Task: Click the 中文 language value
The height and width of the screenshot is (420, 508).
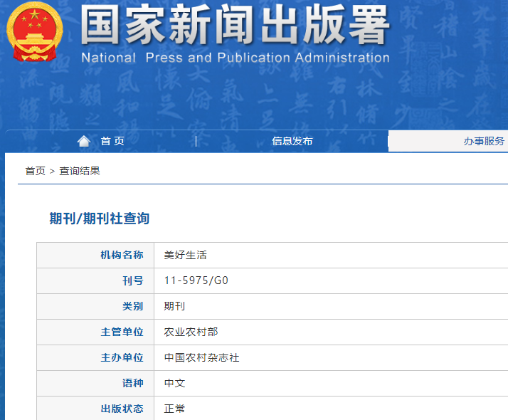Action: (x=174, y=383)
